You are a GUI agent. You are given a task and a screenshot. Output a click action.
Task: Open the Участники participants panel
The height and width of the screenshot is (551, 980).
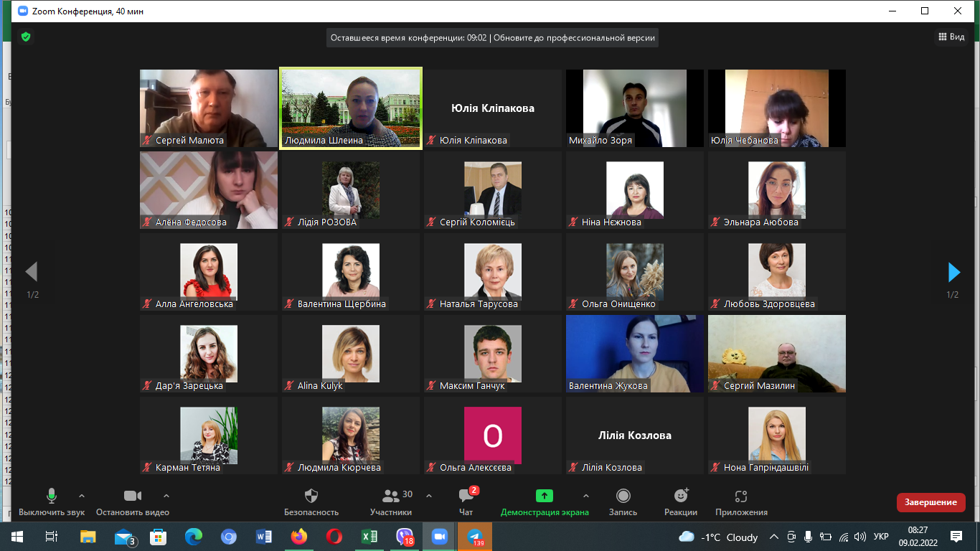click(x=392, y=501)
